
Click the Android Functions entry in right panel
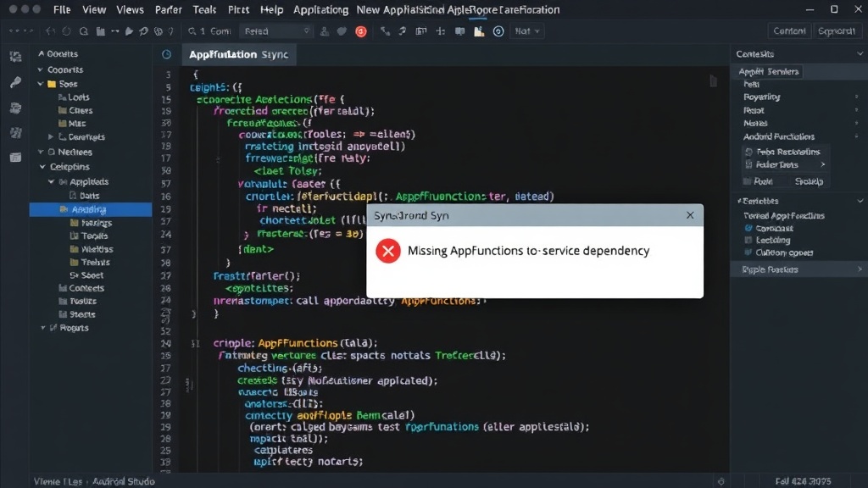pyautogui.click(x=778, y=136)
